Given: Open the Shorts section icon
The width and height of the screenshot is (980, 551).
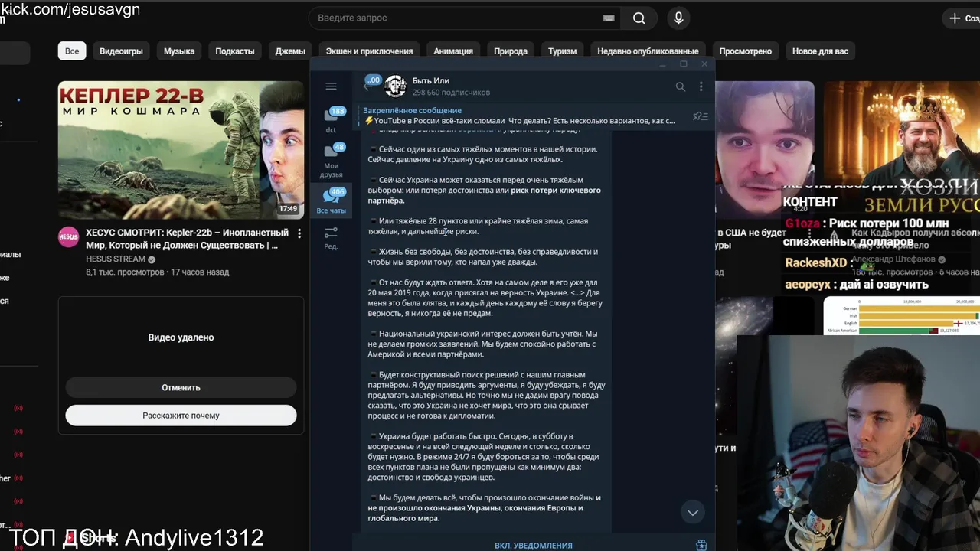Looking at the screenshot, I should coord(70,538).
